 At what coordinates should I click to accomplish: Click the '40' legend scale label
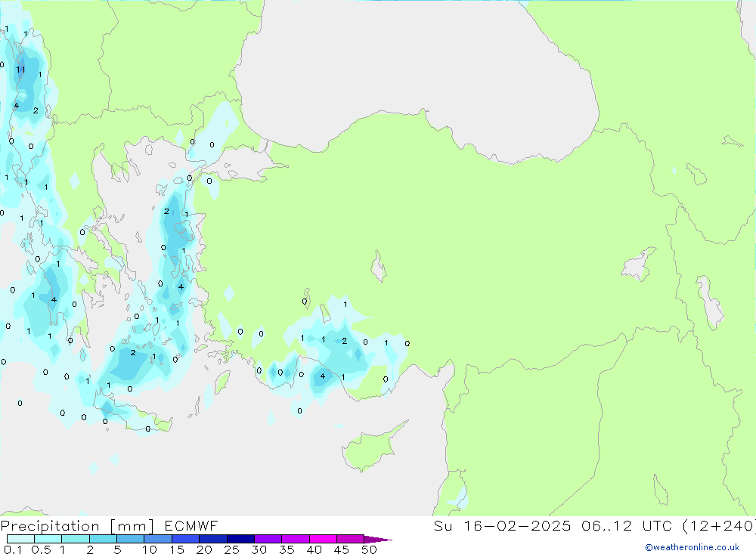click(x=314, y=549)
